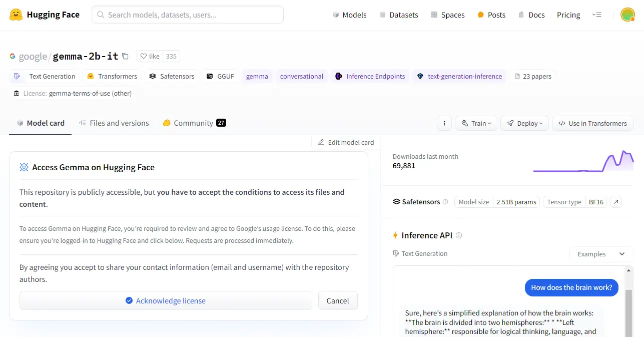Image resolution: width=644 pixels, height=337 pixels.
Task: Click Edit model card
Action: pos(346,142)
